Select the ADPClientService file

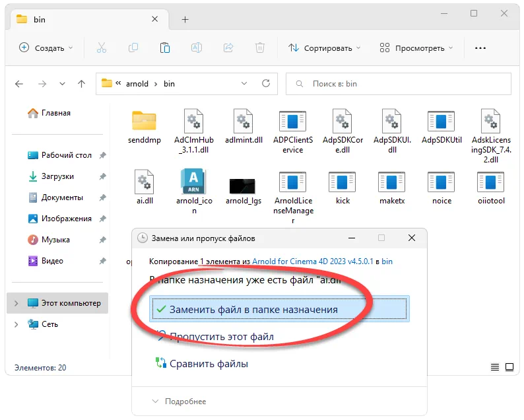[293, 131]
